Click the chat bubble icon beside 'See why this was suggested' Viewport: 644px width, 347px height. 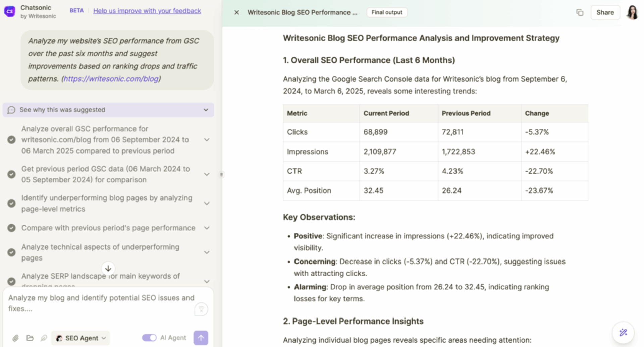11,110
